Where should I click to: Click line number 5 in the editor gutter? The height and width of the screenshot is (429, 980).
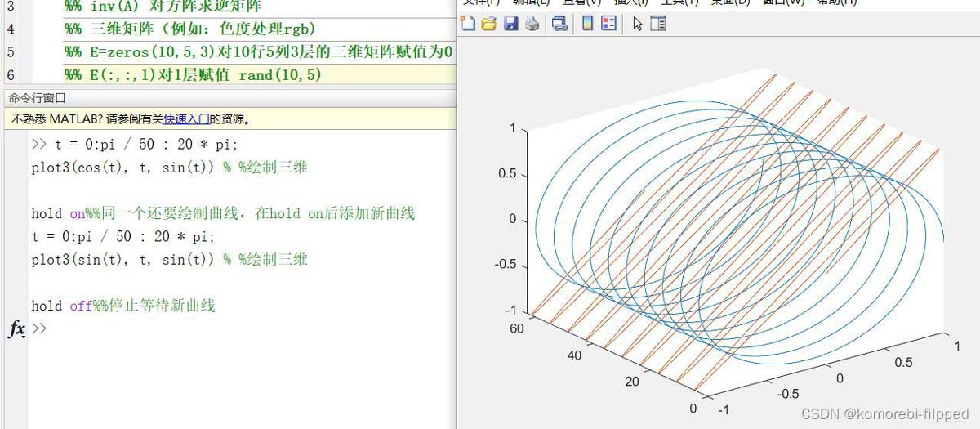pos(10,52)
